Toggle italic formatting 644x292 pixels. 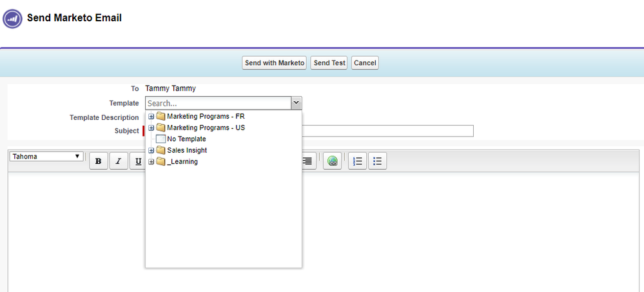coord(119,161)
